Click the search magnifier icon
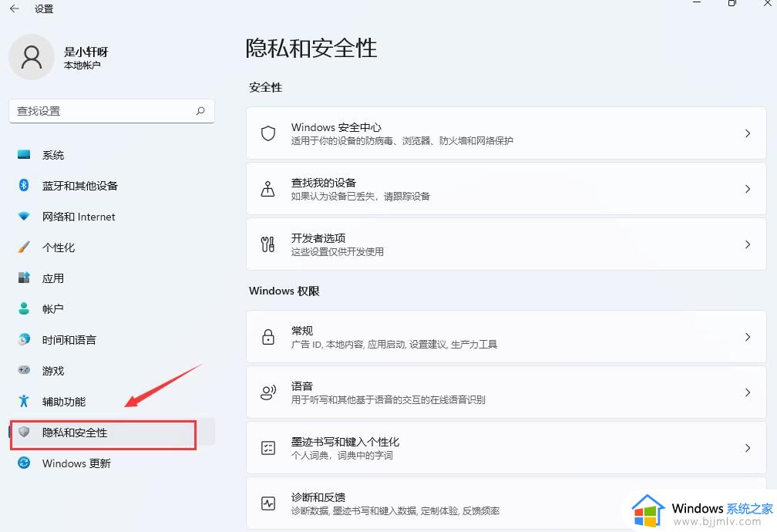The image size is (777, 532). (200, 111)
